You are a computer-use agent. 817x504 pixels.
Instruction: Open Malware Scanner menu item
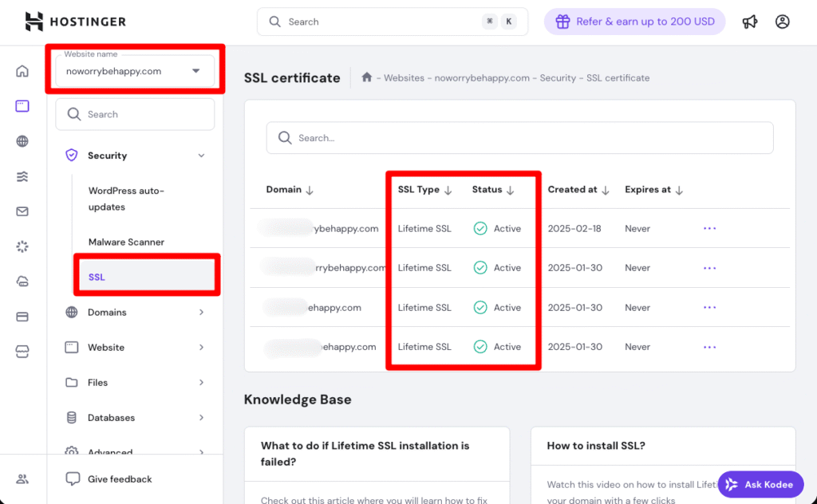pyautogui.click(x=126, y=242)
